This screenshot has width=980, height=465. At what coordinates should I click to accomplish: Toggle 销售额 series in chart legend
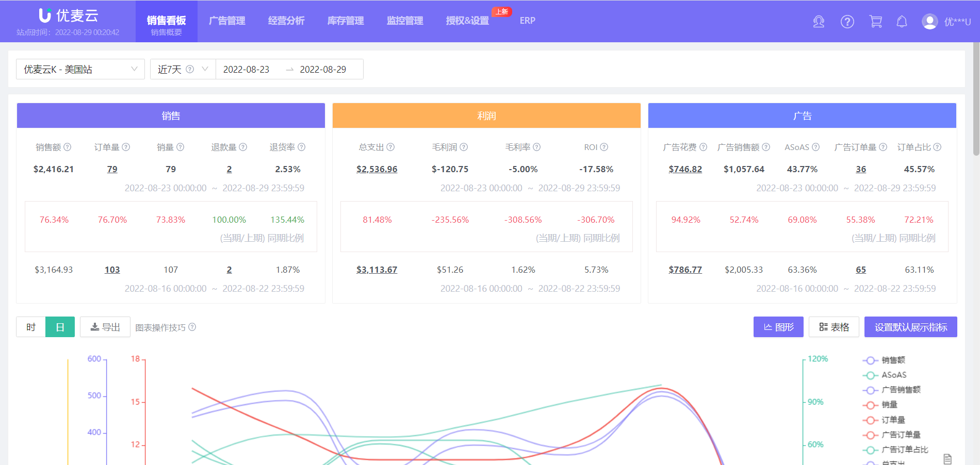884,360
